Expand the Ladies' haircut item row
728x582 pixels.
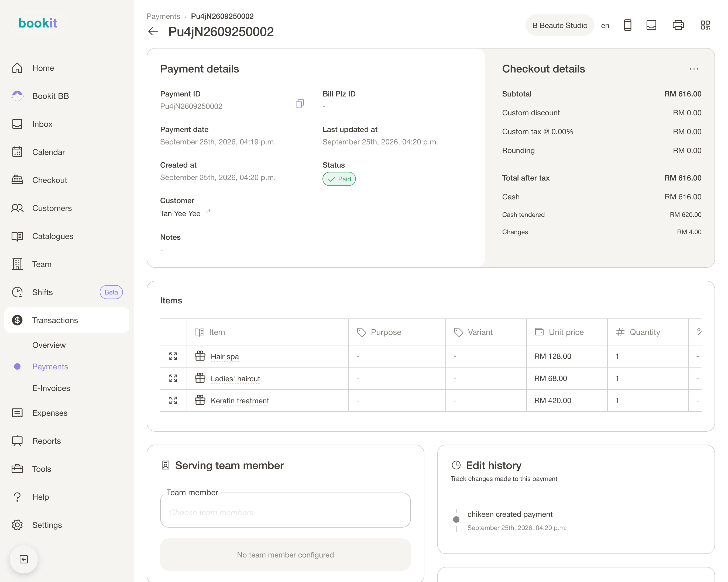(x=173, y=378)
